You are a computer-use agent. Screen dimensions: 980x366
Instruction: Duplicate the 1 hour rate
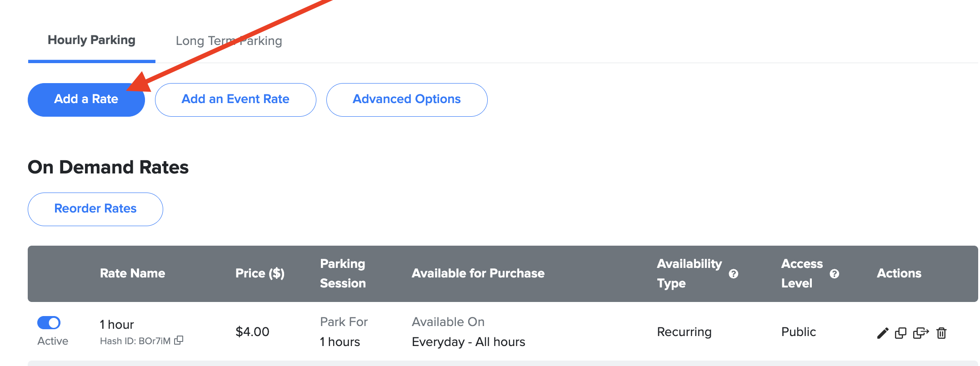pos(900,333)
